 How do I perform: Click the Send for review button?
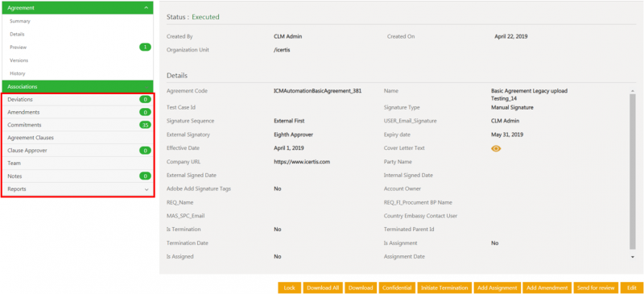(x=596, y=288)
